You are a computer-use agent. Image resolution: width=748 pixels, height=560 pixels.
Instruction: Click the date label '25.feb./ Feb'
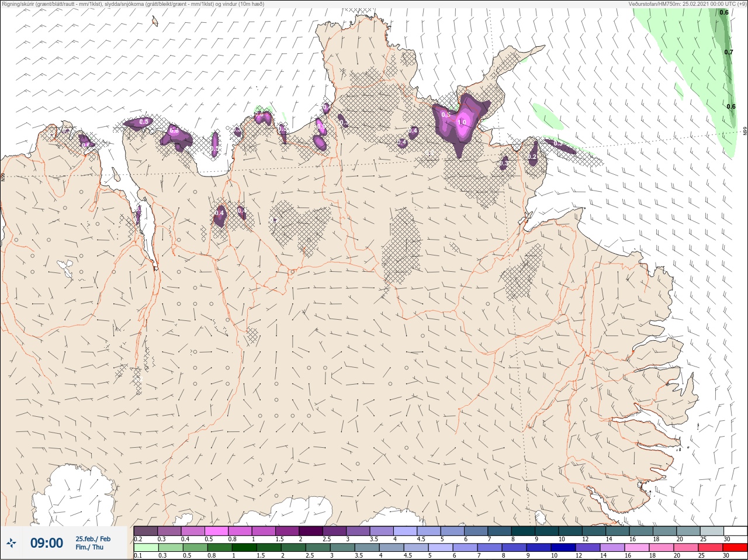[x=93, y=538]
